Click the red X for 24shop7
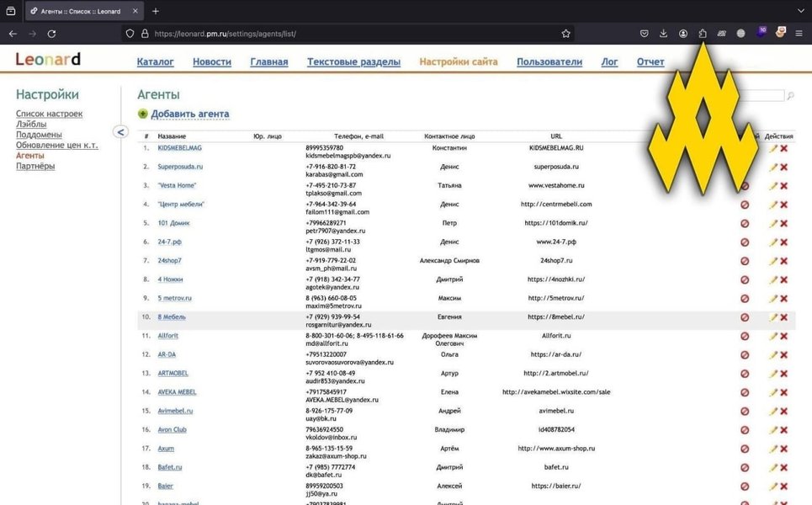Image resolution: width=812 pixels, height=505 pixels. point(784,261)
